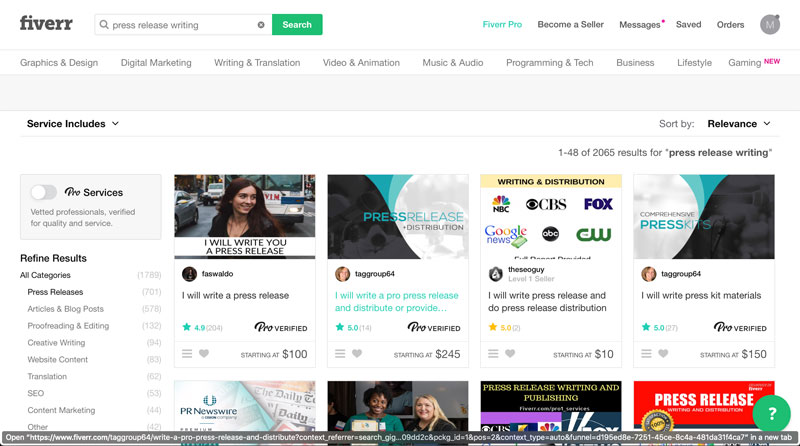Click theseoguy seller avatar
800x446 pixels.
[x=495, y=274]
